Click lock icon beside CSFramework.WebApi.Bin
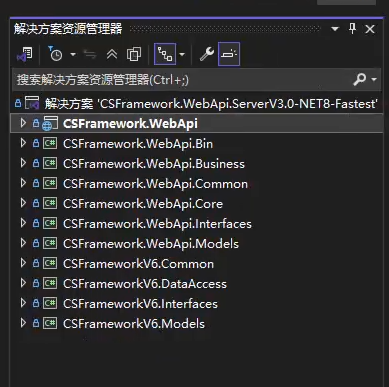This screenshot has width=389, height=387. pos(36,144)
